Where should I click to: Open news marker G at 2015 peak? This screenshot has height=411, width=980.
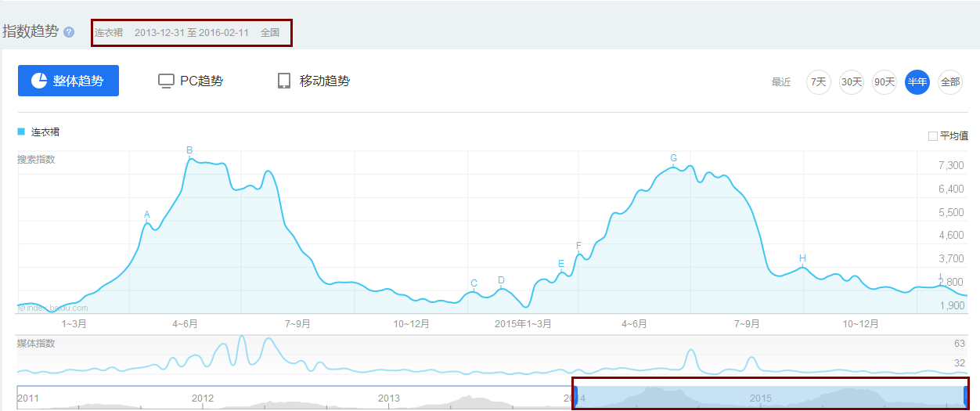tap(673, 158)
